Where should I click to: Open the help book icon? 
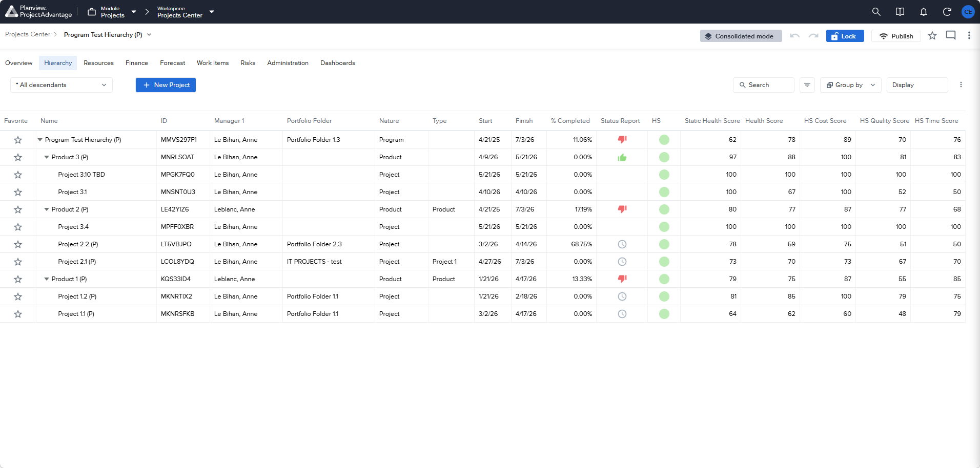tap(900, 12)
